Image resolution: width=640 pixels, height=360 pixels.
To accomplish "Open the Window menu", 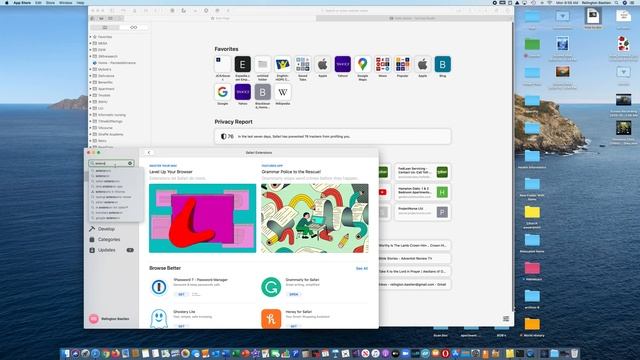I will [x=66, y=3].
